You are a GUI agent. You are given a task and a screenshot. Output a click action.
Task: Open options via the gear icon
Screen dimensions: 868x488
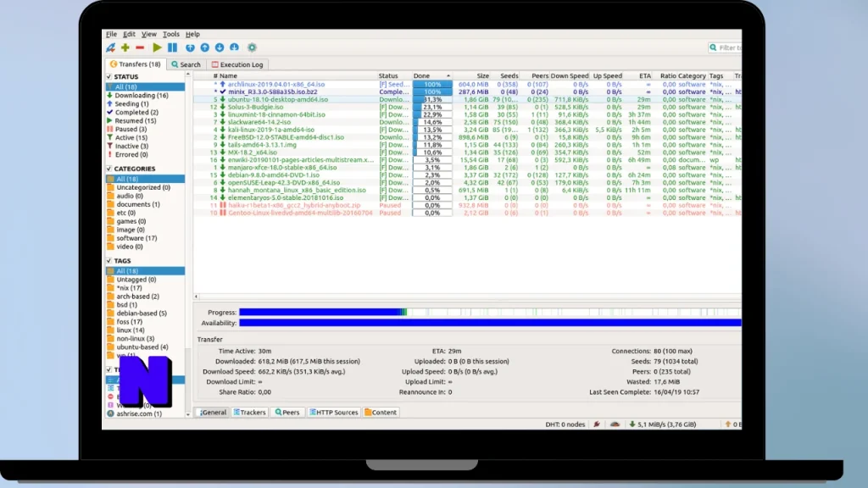(252, 47)
